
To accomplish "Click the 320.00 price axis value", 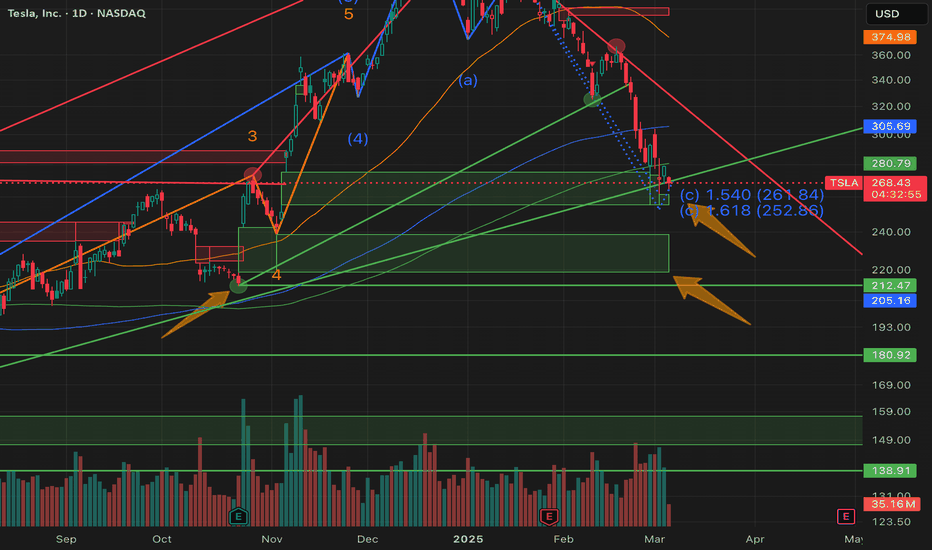I will click(890, 106).
